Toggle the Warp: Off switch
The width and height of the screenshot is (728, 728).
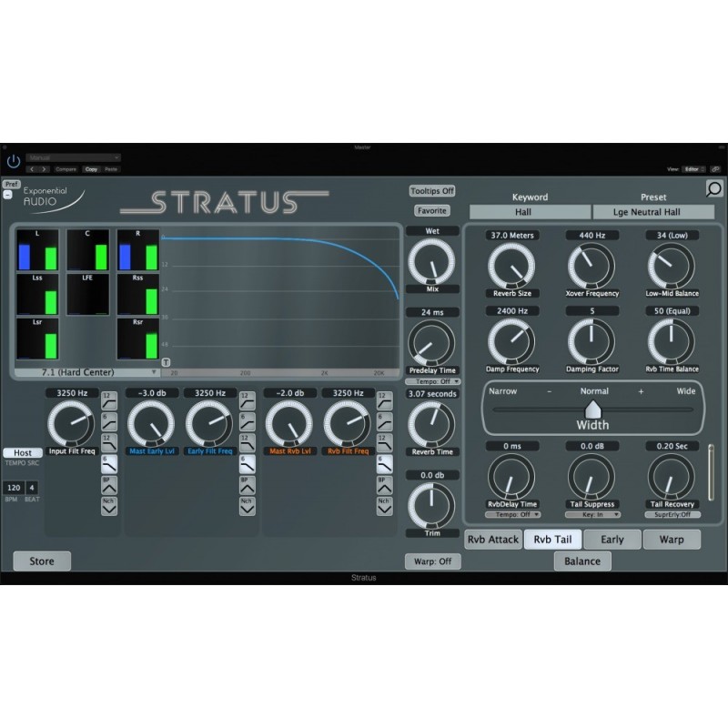[433, 561]
